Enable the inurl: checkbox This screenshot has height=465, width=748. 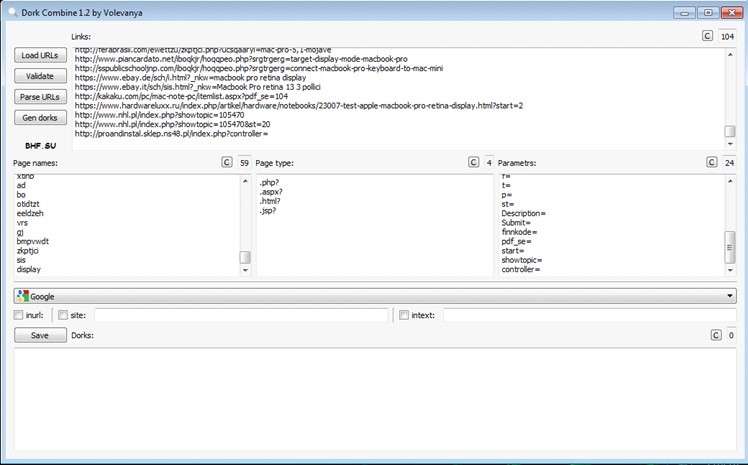pos(20,316)
